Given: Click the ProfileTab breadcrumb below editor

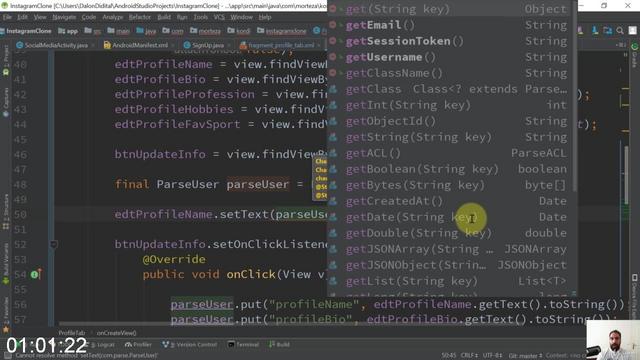Looking at the screenshot, I should click(71, 333).
